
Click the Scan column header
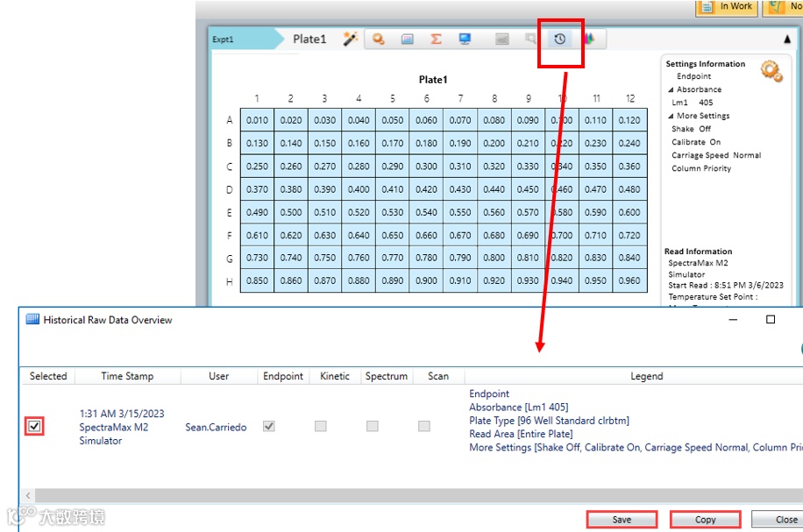tap(438, 376)
